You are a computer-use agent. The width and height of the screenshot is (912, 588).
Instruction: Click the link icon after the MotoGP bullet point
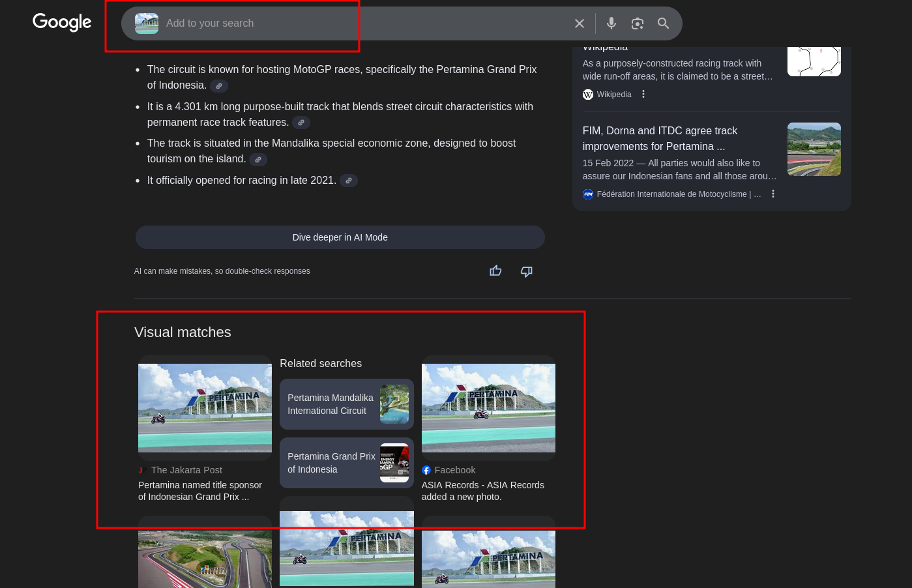pyautogui.click(x=218, y=85)
